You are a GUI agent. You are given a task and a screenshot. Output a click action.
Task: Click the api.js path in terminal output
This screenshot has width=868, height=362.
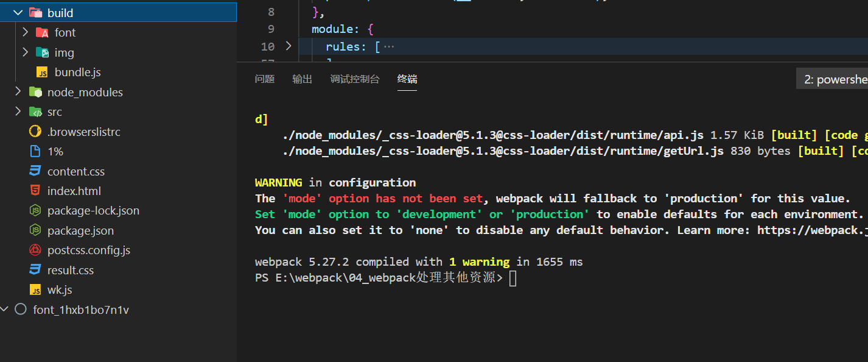[493, 135]
